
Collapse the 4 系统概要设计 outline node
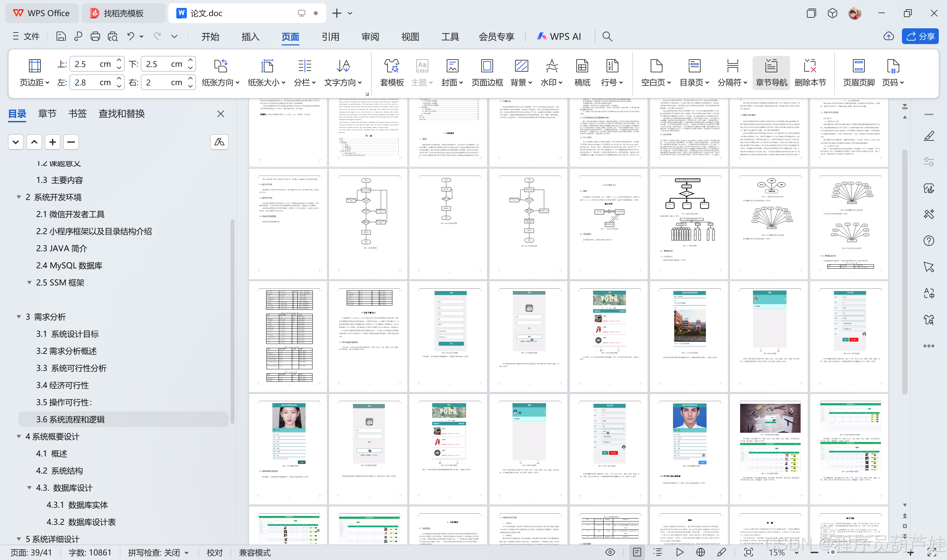[x=18, y=436]
